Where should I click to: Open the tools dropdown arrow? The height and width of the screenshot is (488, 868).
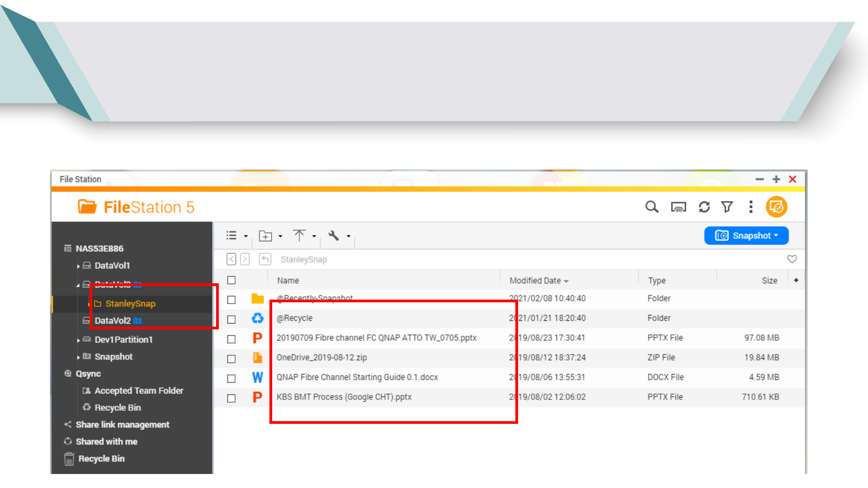349,236
